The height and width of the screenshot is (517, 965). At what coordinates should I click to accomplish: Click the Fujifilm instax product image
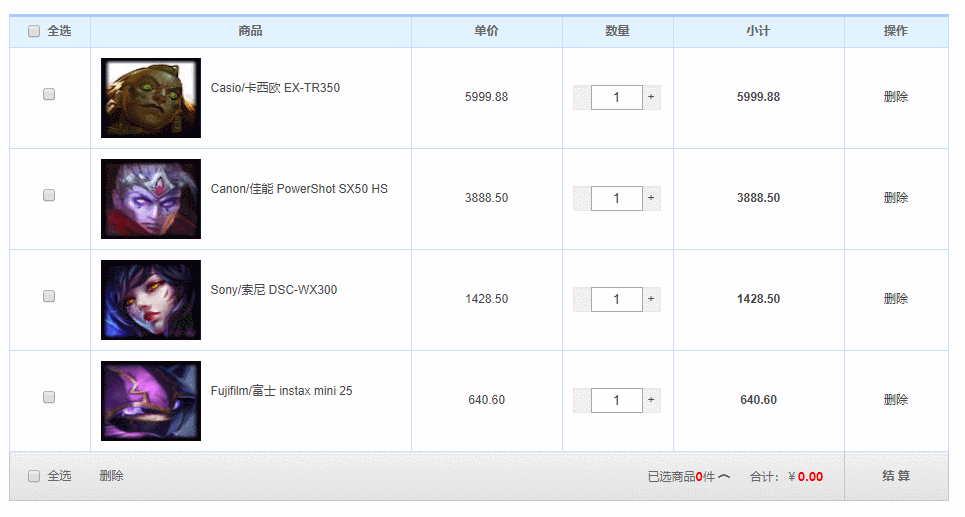pyautogui.click(x=151, y=401)
